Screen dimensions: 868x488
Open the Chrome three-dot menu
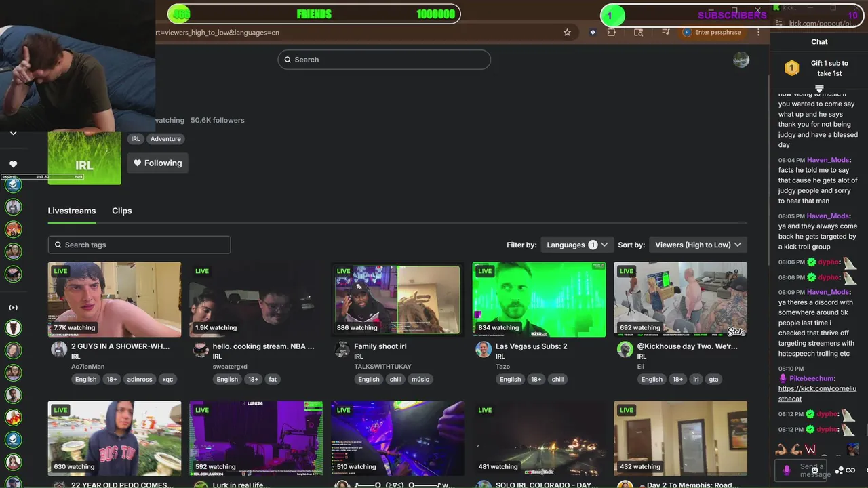coord(758,32)
